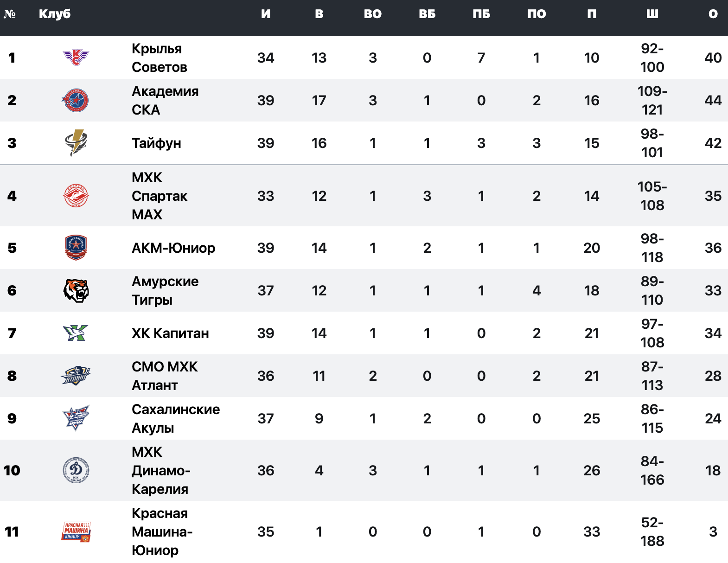Open the Крылья Советов team name link
Screen dimensions: 728x563
tap(159, 58)
